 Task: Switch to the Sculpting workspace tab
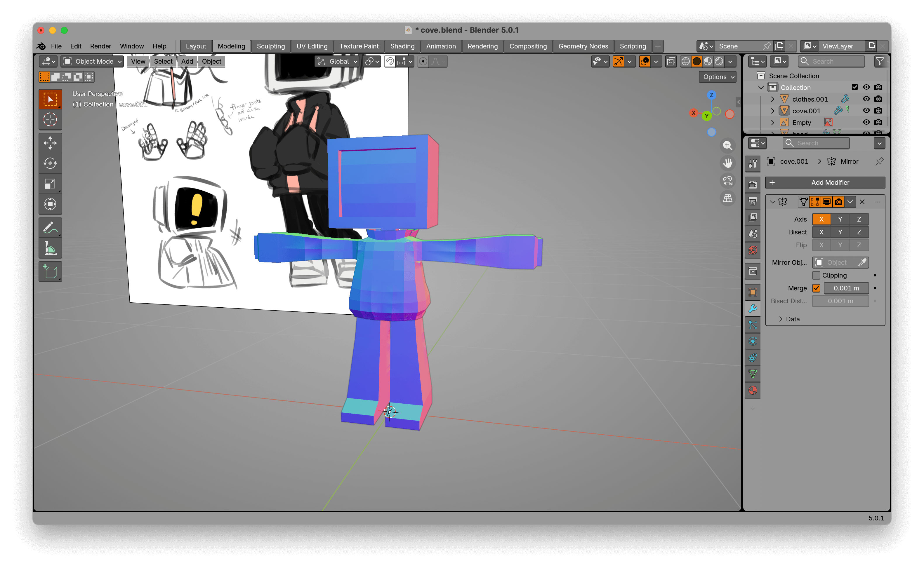pyautogui.click(x=270, y=46)
